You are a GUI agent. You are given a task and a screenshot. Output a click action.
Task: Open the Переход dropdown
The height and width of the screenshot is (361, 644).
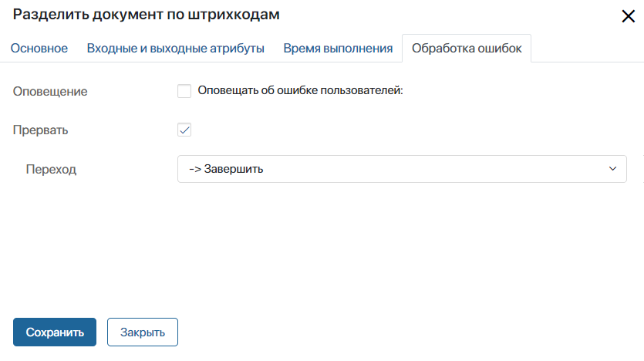(401, 169)
